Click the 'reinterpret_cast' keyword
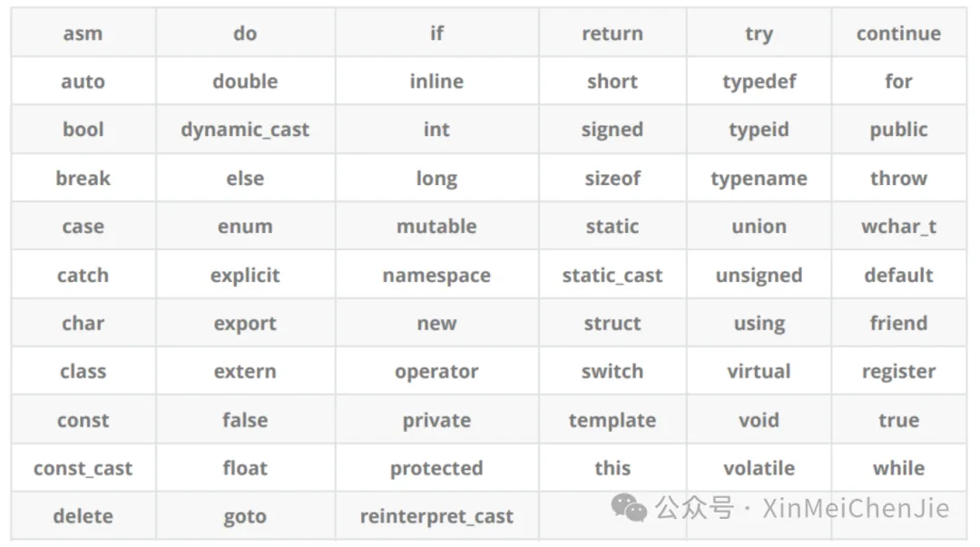Screen dimensions: 980x547 [x=436, y=517]
